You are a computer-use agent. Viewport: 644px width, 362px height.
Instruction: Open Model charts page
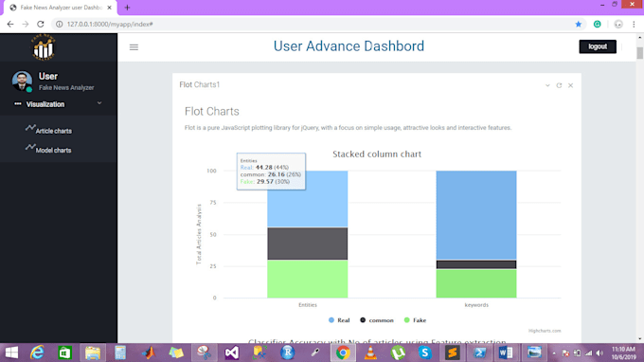(53, 151)
